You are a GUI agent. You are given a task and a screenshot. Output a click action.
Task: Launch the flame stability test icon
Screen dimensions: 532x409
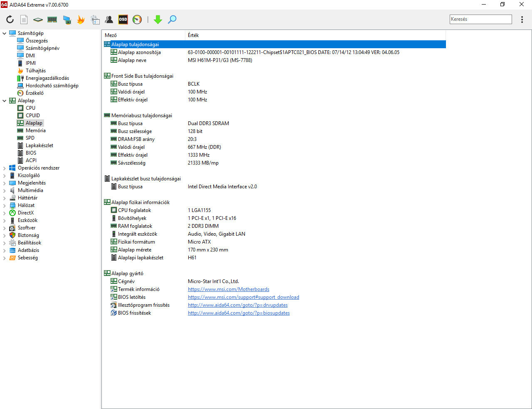click(81, 19)
